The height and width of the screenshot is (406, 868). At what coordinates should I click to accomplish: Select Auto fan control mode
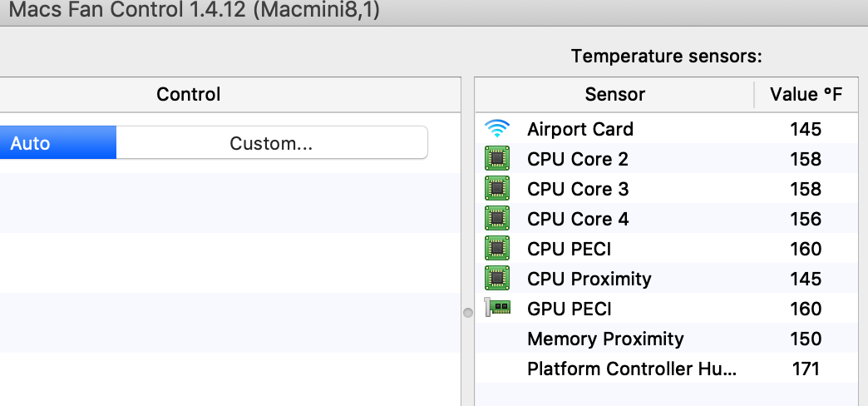(x=58, y=143)
